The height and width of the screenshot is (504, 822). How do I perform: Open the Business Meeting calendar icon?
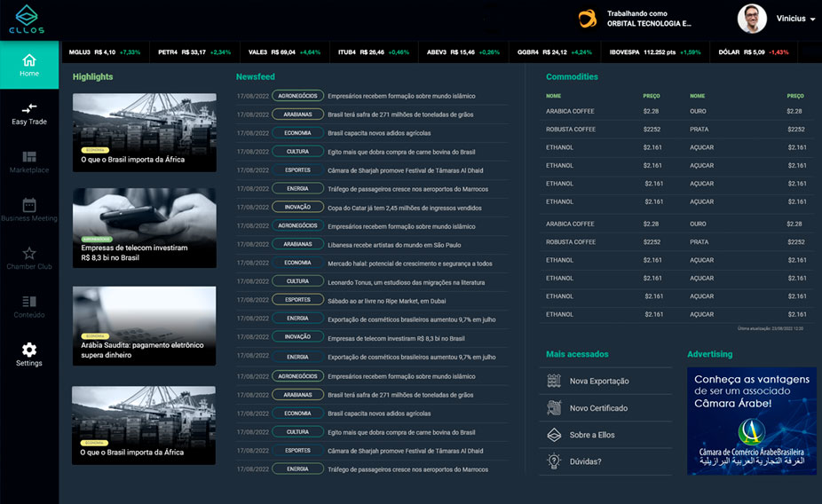29,204
